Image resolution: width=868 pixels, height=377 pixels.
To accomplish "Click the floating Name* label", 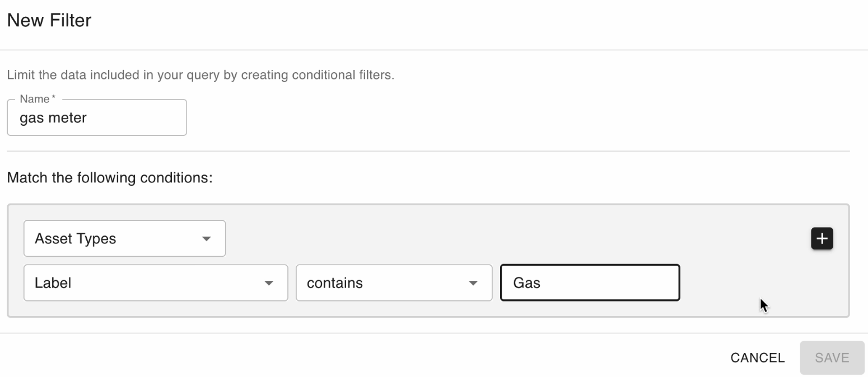I will click(37, 99).
